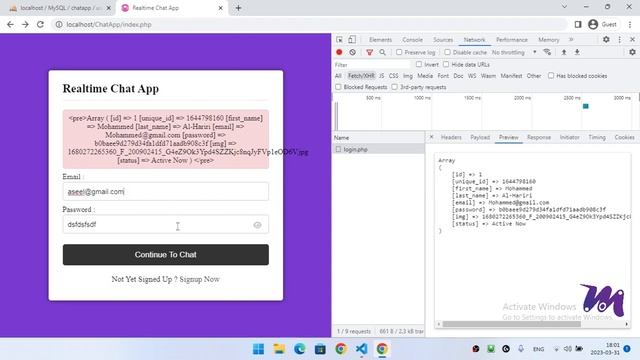Close the DevTools panel

click(x=632, y=40)
